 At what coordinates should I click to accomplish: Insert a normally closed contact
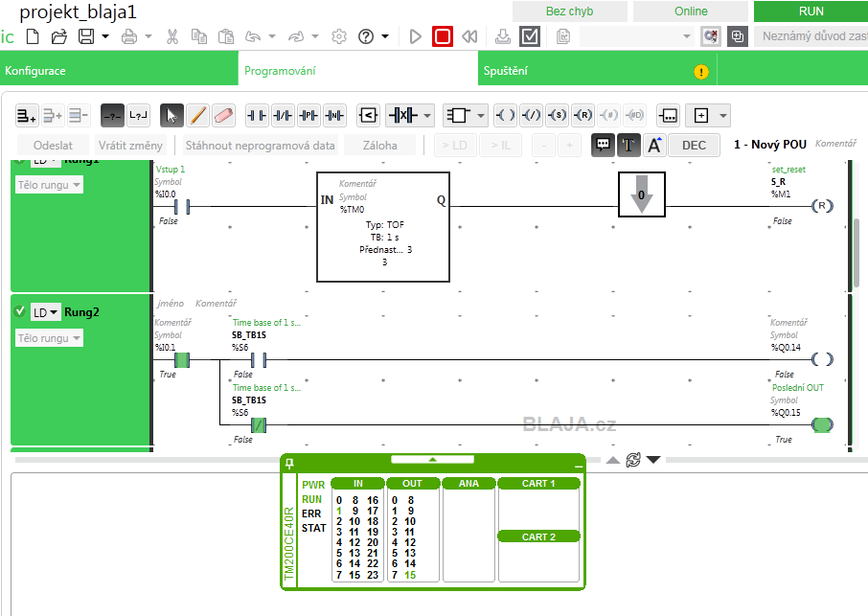pyautogui.click(x=283, y=116)
